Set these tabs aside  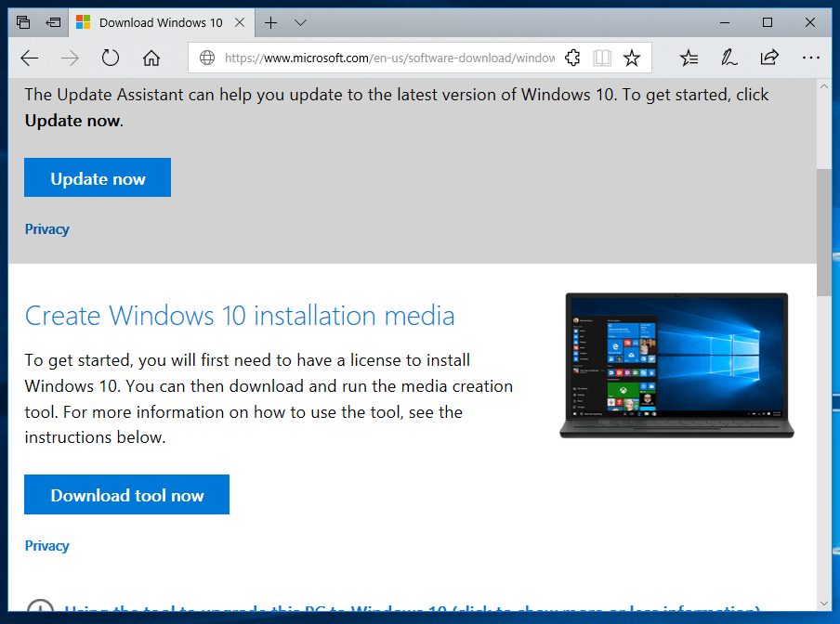click(x=54, y=22)
